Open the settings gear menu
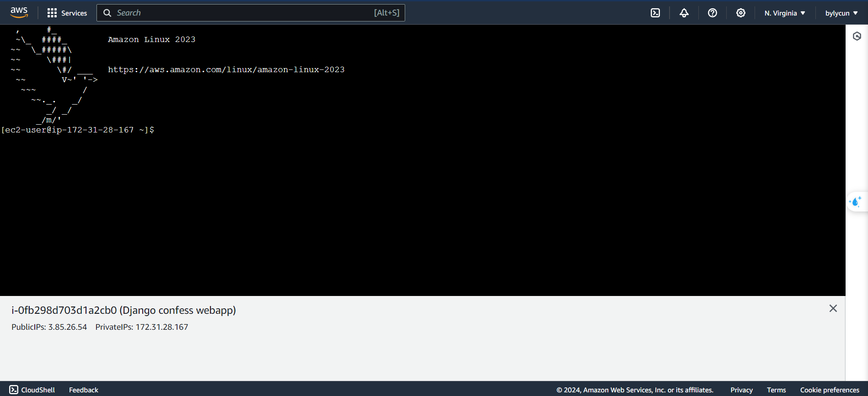Screen dimensions: 868x396 pyautogui.click(x=741, y=13)
